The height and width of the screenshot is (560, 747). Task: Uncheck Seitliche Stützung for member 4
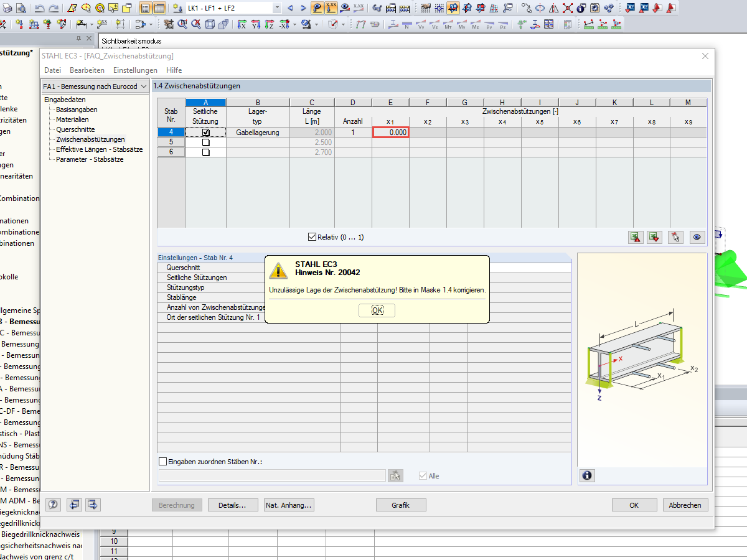(x=205, y=132)
